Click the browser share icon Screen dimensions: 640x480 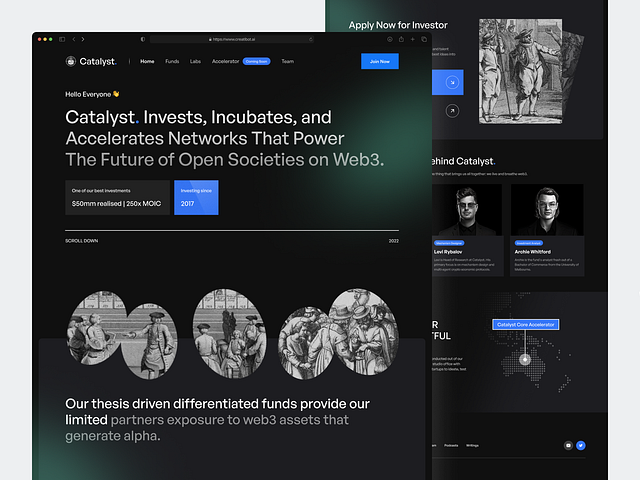click(401, 39)
